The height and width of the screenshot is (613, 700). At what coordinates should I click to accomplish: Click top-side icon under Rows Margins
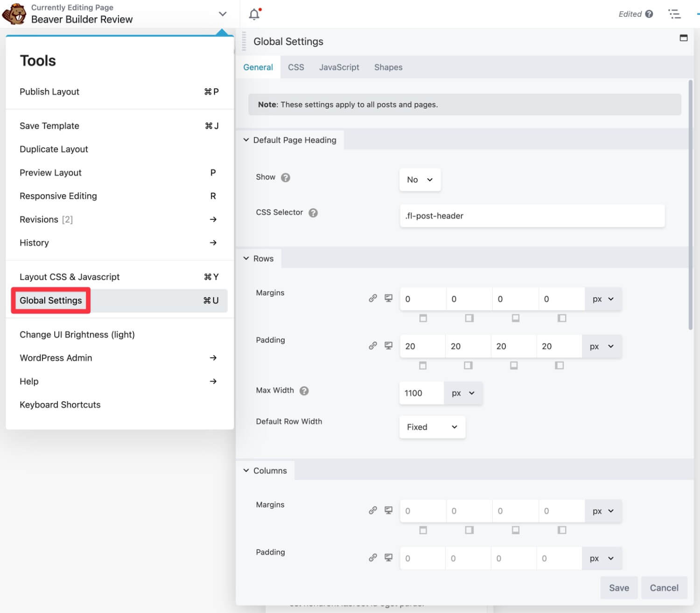coord(423,318)
